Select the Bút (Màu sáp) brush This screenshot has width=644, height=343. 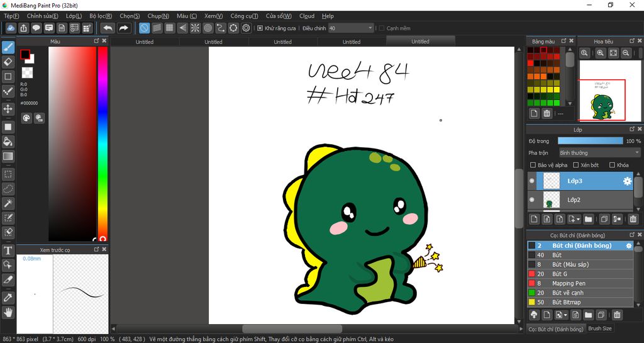(580, 264)
